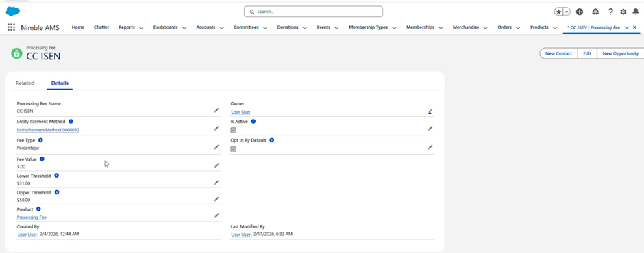Show Fee Value info tooltip icon
The height and width of the screenshot is (253, 644).
click(x=42, y=159)
